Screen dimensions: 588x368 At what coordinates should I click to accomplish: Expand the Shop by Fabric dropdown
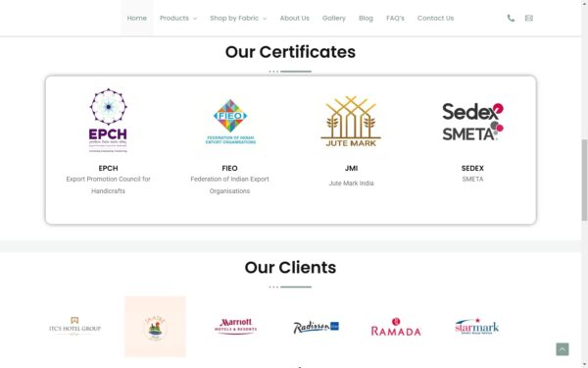tap(238, 18)
